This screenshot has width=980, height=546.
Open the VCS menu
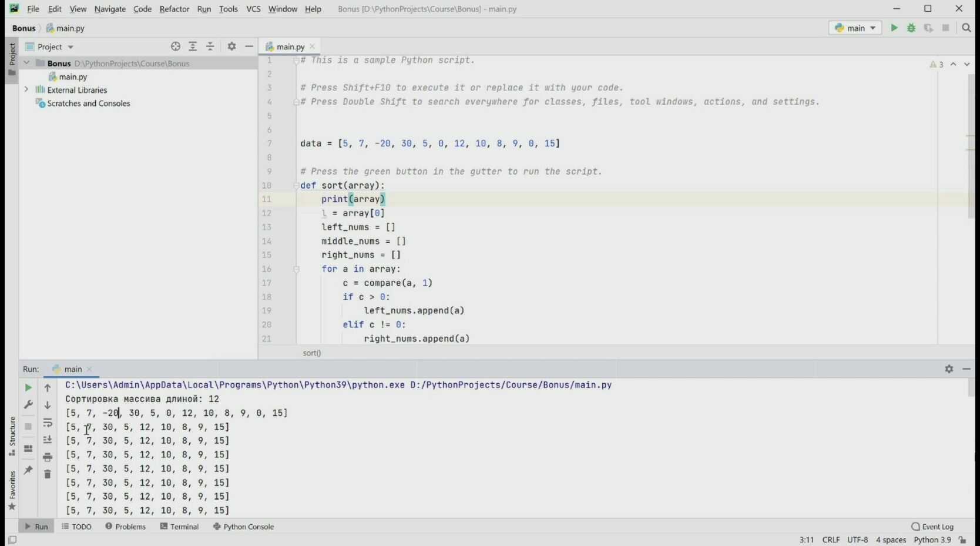253,9
